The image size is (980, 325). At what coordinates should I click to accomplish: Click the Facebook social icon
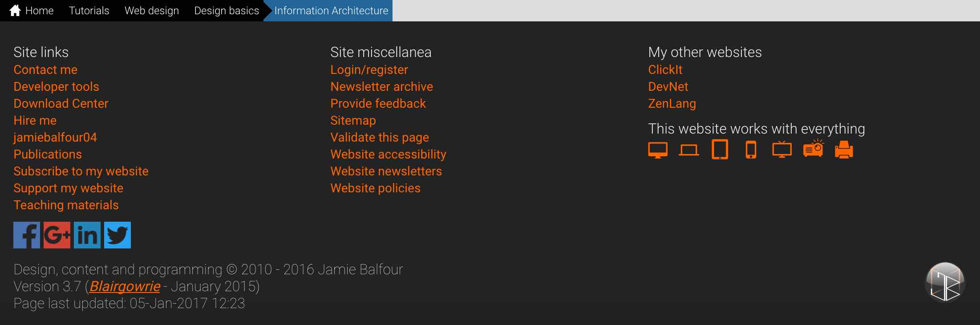27,235
